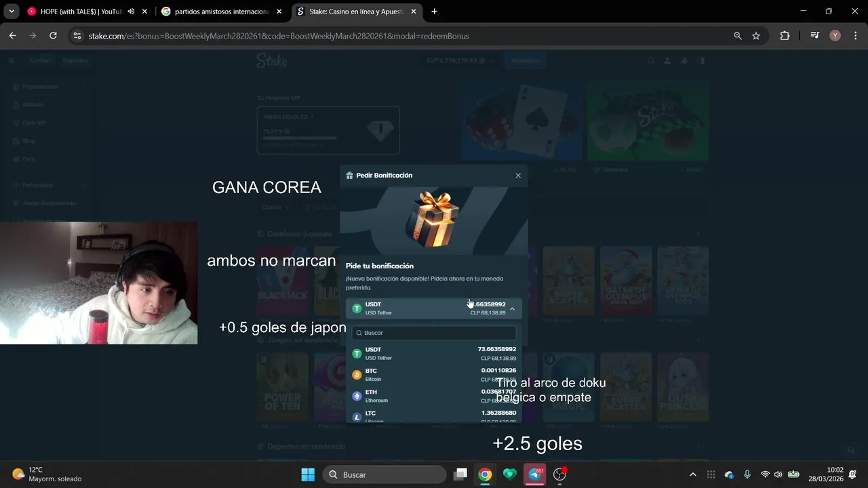The image size is (868, 488).
Task: Click the taskbar Buscar search box
Action: tap(384, 474)
